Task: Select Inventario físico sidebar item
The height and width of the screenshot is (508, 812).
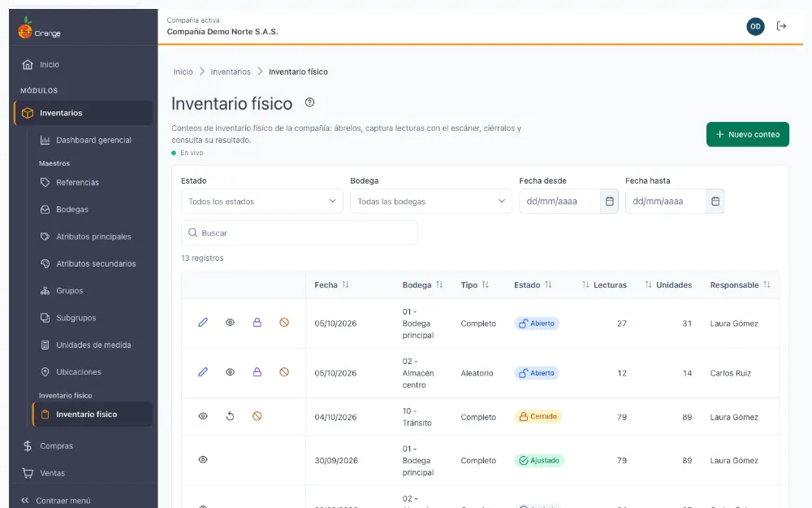Action: (x=93, y=415)
